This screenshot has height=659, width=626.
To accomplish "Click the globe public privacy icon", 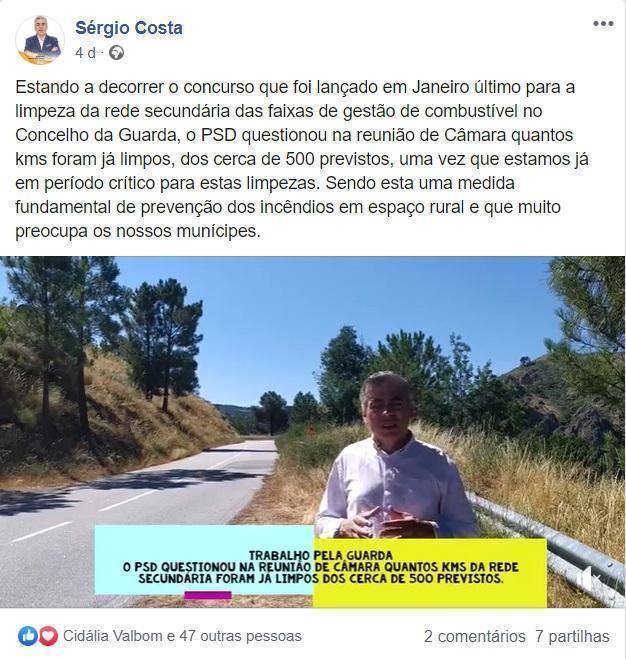I will [x=116, y=53].
